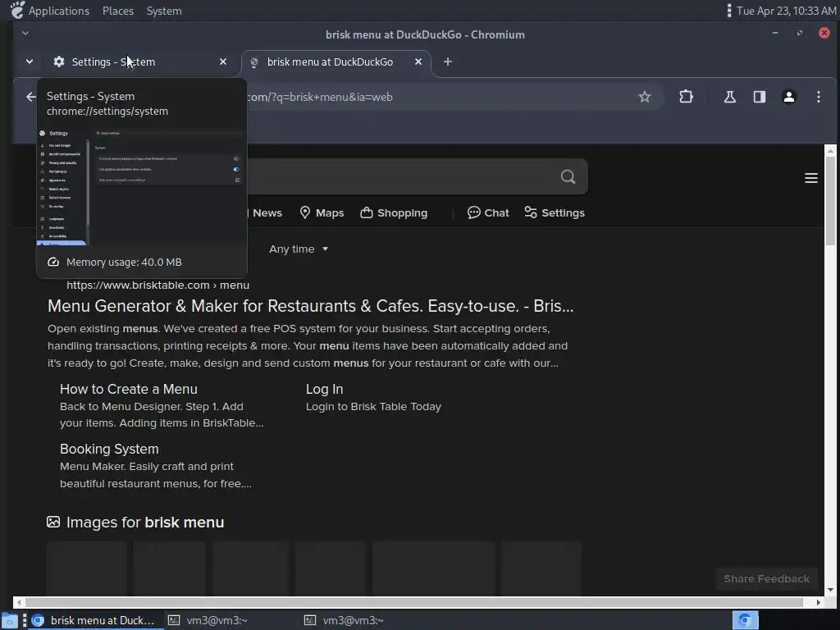Toggle the side panel icon
Screen dimensions: 840x630
click(x=759, y=97)
